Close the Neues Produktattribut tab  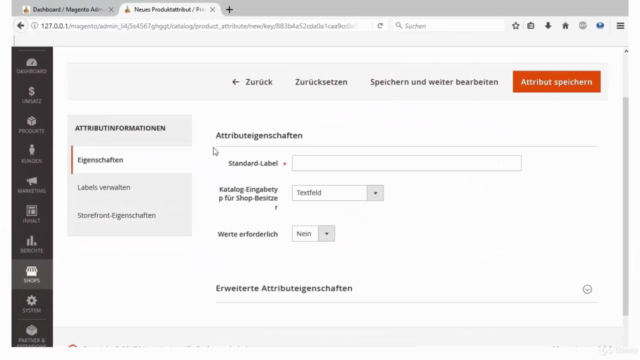click(x=212, y=9)
